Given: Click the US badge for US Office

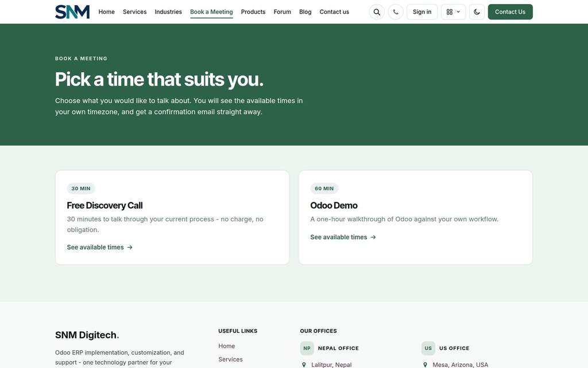Looking at the screenshot, I should pos(428,348).
